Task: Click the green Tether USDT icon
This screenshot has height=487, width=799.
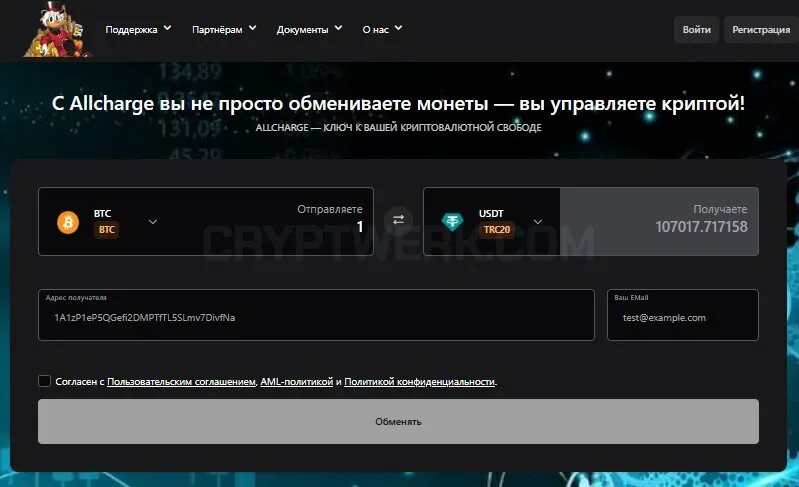Action: click(x=452, y=222)
